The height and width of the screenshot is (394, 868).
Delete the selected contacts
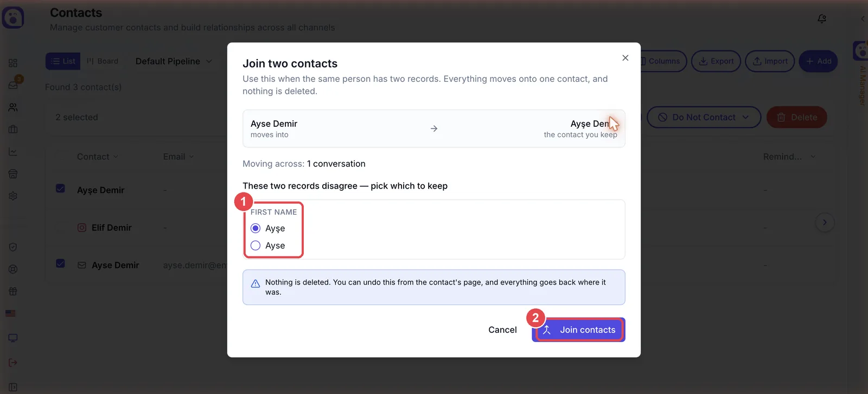tap(797, 117)
